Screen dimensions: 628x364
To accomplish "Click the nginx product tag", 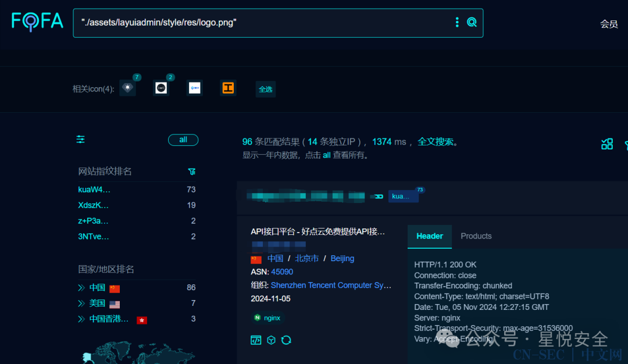I will click(x=267, y=317).
